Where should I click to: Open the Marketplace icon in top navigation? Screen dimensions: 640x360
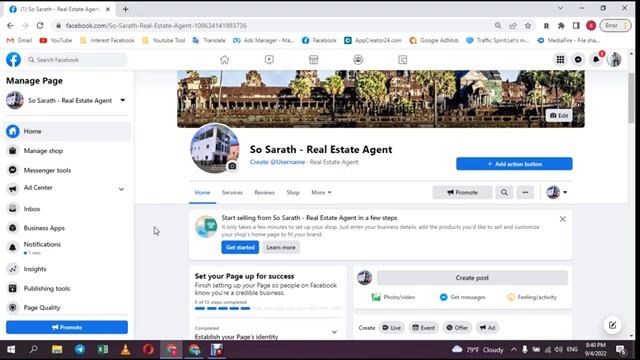[x=313, y=60]
